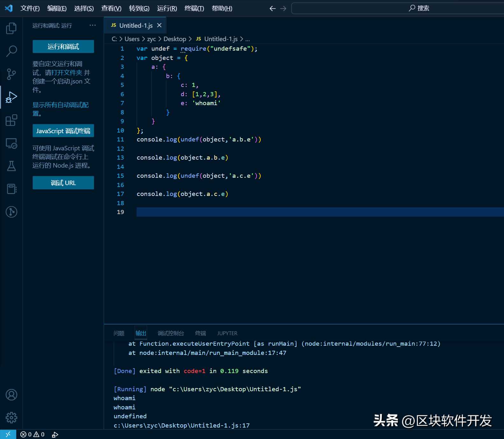
Task: Click the JavaScript 调试终端 button
Action: (x=63, y=131)
